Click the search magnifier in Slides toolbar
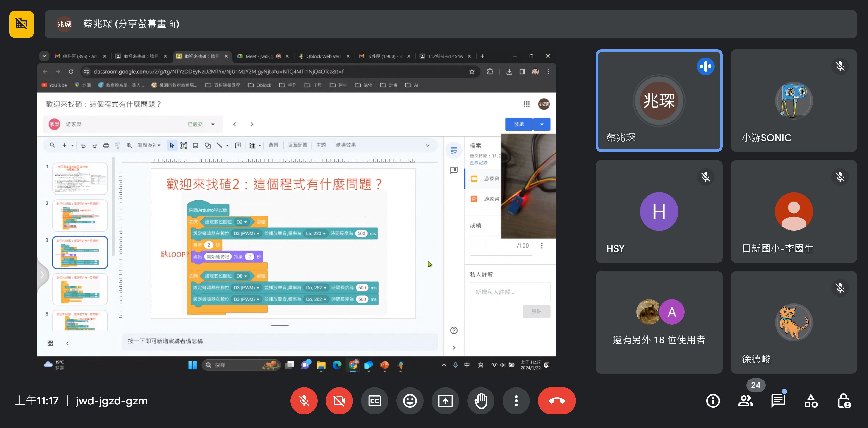This screenshot has width=868, height=428. [53, 145]
